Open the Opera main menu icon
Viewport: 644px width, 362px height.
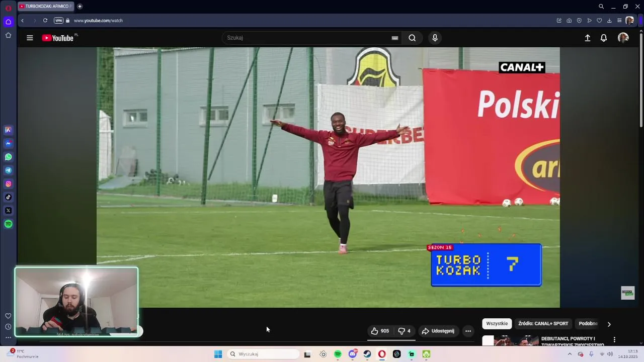point(8,8)
